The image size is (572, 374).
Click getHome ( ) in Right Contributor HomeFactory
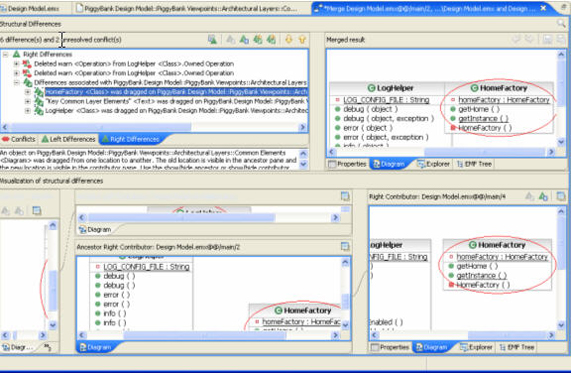pyautogui.click(x=477, y=266)
